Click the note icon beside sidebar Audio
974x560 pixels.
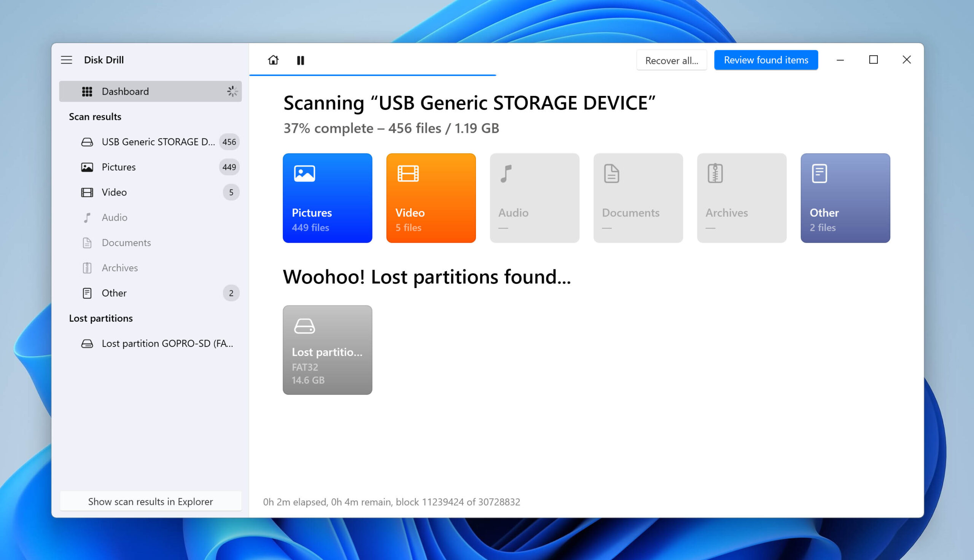[87, 218]
